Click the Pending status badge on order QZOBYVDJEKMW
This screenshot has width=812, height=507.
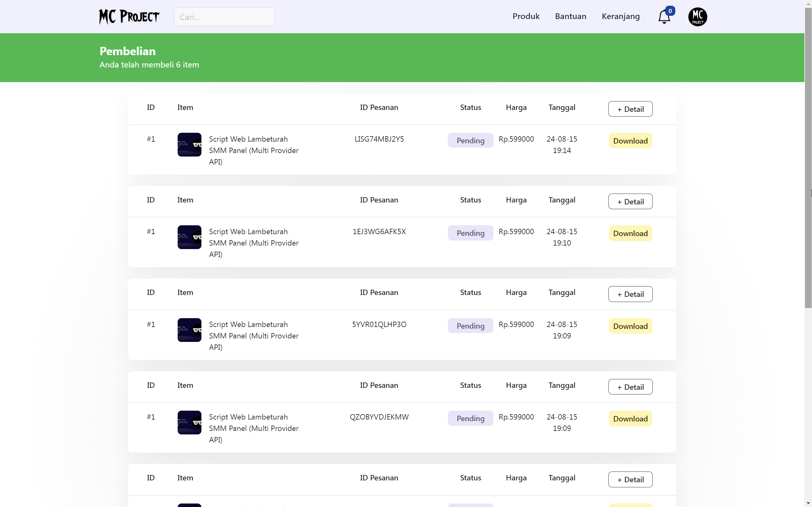tap(470, 418)
